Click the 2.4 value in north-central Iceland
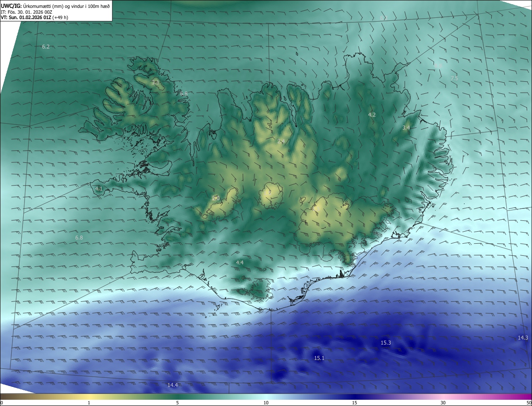Viewport: 532px width, 406px height. pyautogui.click(x=281, y=142)
